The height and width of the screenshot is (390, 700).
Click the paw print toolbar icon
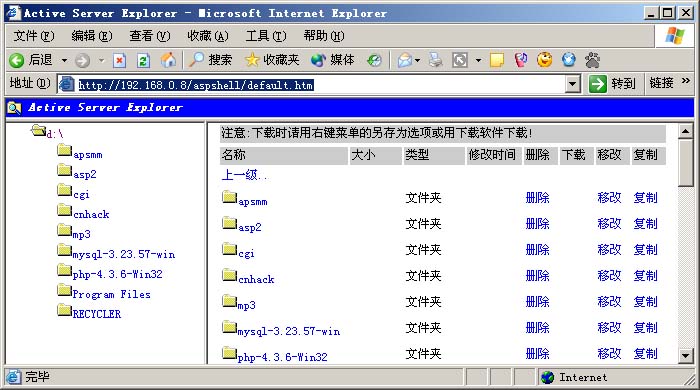tap(592, 60)
